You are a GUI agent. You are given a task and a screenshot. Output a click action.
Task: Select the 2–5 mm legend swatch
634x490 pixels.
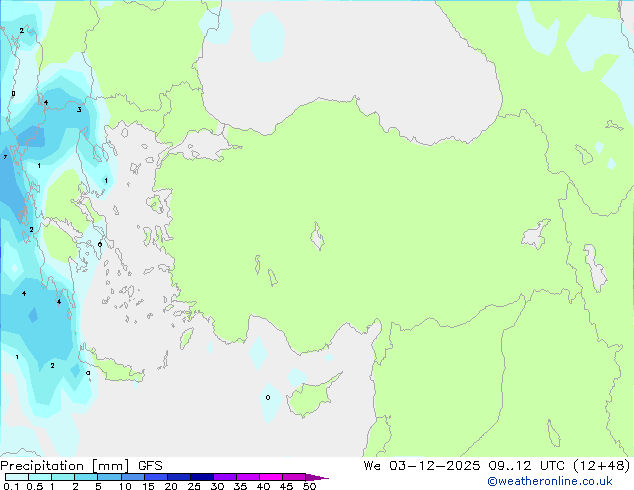coord(86,477)
